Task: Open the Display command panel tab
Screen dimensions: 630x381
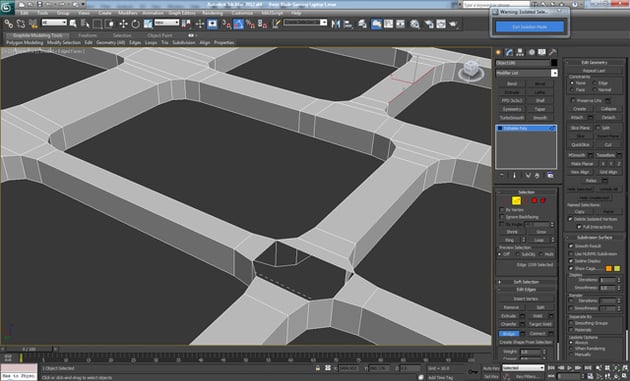Action: click(x=542, y=52)
